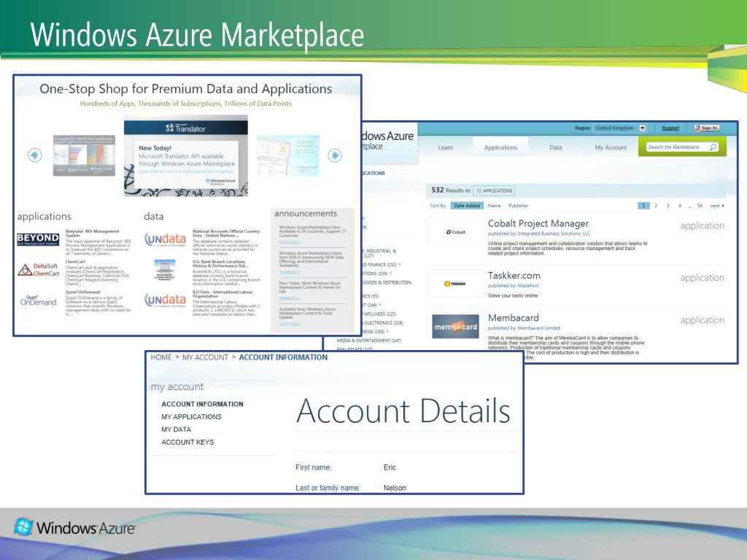Go to results page 54

coord(700,206)
